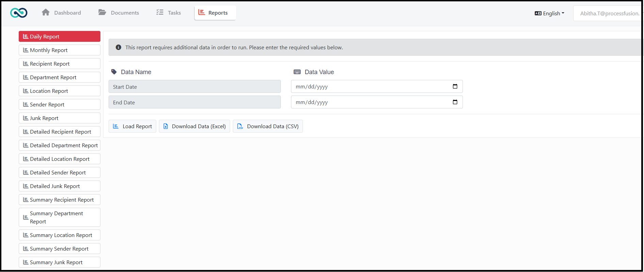Image resolution: width=644 pixels, height=272 pixels.
Task: Click the infinity logo icon
Action: (19, 13)
